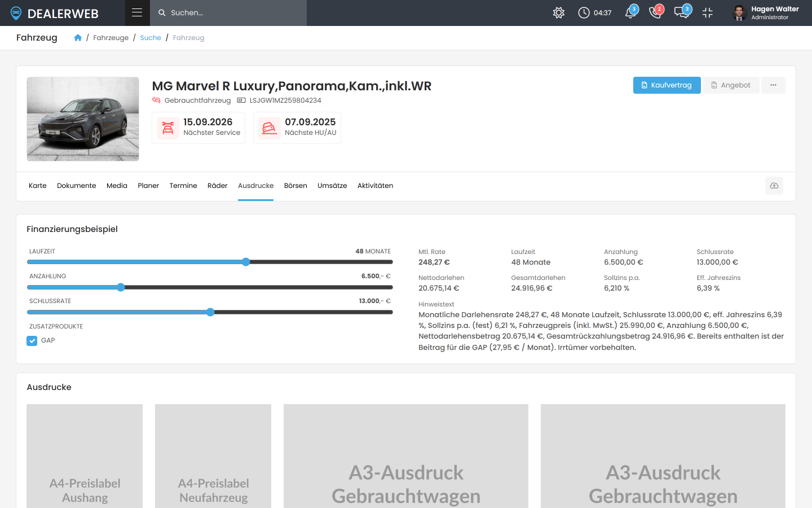The height and width of the screenshot is (508, 812).
Task: Click the cloud upload icon
Action: [774, 186]
